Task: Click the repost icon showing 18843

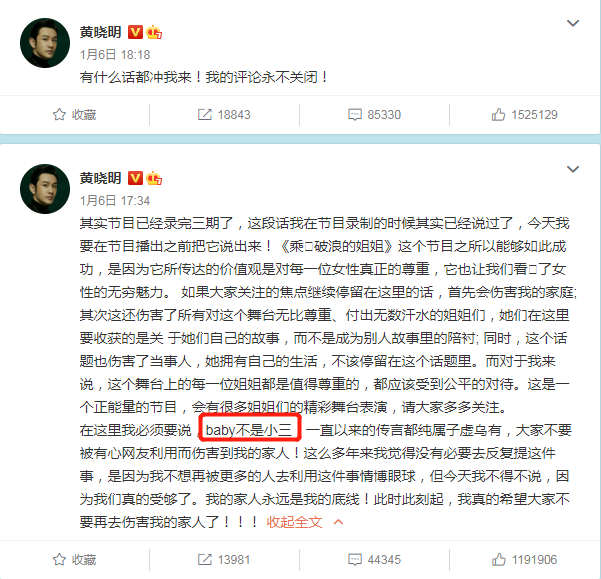Action: 205,115
